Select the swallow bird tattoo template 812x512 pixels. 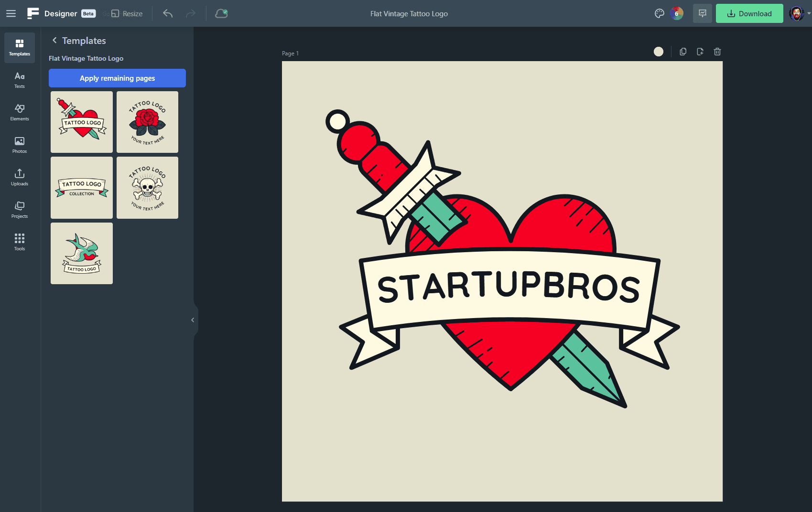(x=82, y=254)
